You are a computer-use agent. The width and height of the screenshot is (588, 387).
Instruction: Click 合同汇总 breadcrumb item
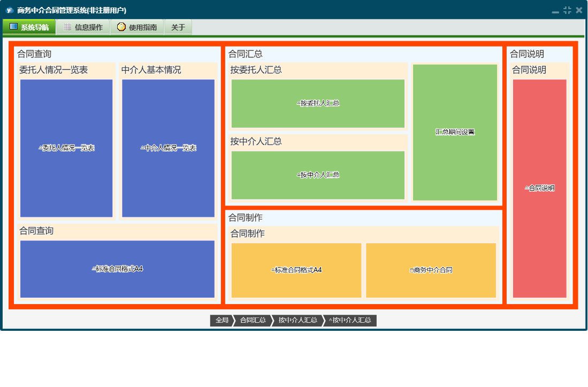[253, 321]
